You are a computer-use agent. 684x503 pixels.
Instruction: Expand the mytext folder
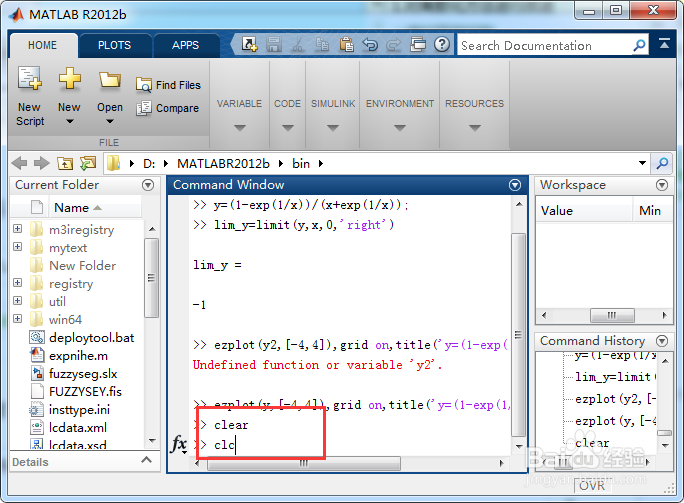pyautogui.click(x=17, y=246)
